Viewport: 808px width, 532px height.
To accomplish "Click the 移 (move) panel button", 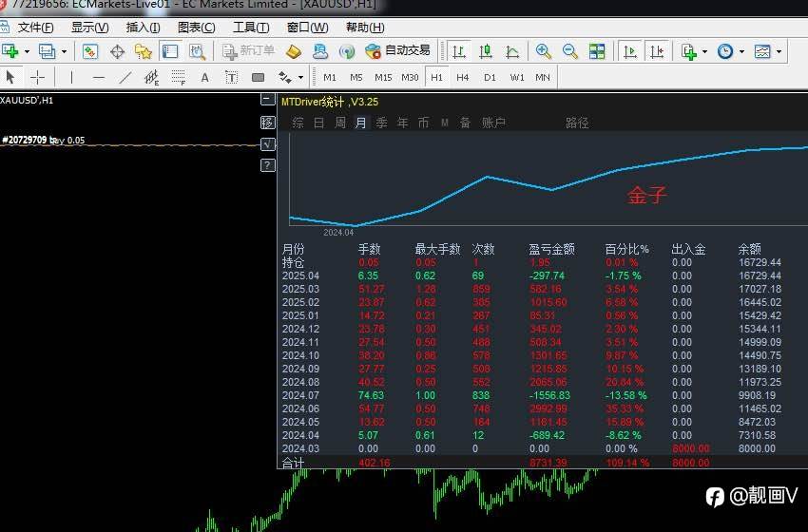I will click(267, 122).
